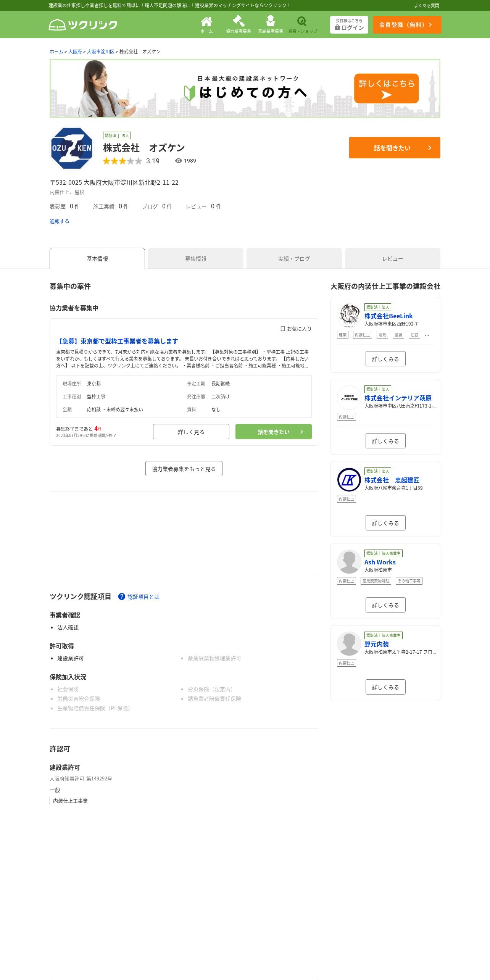Follow the ホーム breadcrumb link

56,52
